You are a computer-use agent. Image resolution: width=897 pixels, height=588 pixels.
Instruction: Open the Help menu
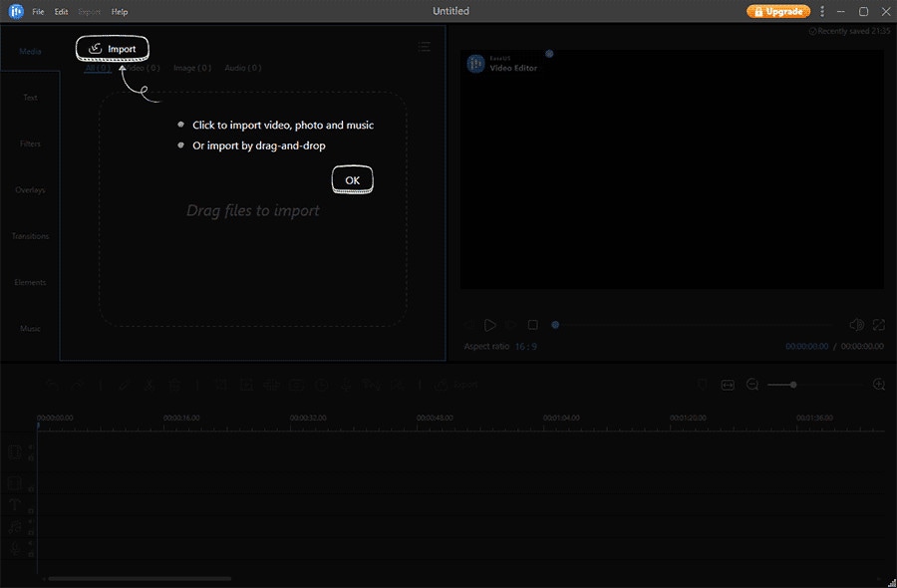coord(120,11)
